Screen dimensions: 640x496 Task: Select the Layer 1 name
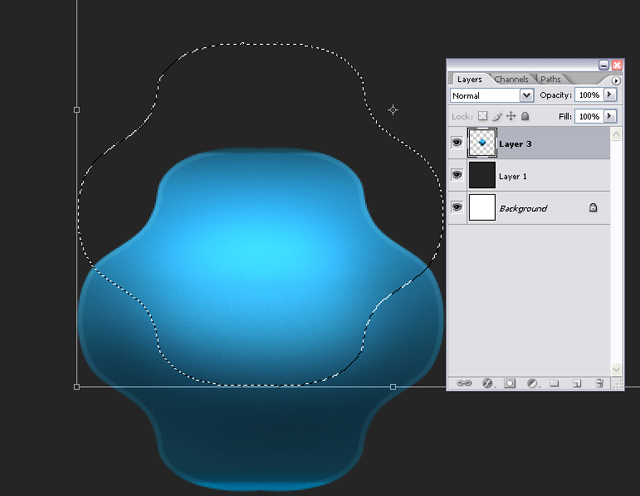(x=513, y=176)
